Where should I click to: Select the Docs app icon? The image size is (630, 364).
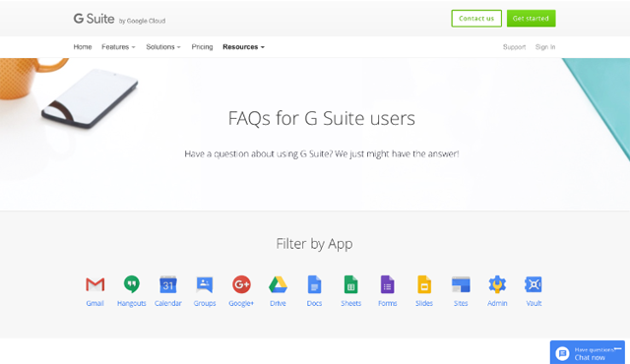(314, 284)
